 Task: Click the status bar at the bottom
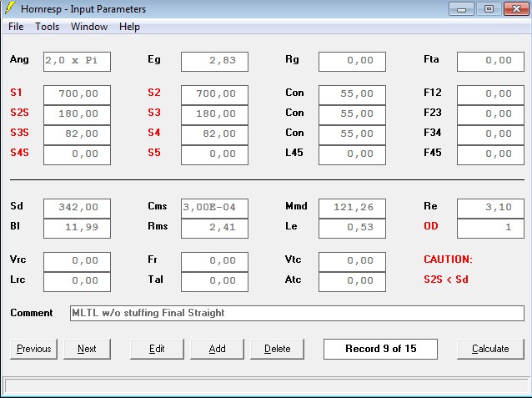266,386
